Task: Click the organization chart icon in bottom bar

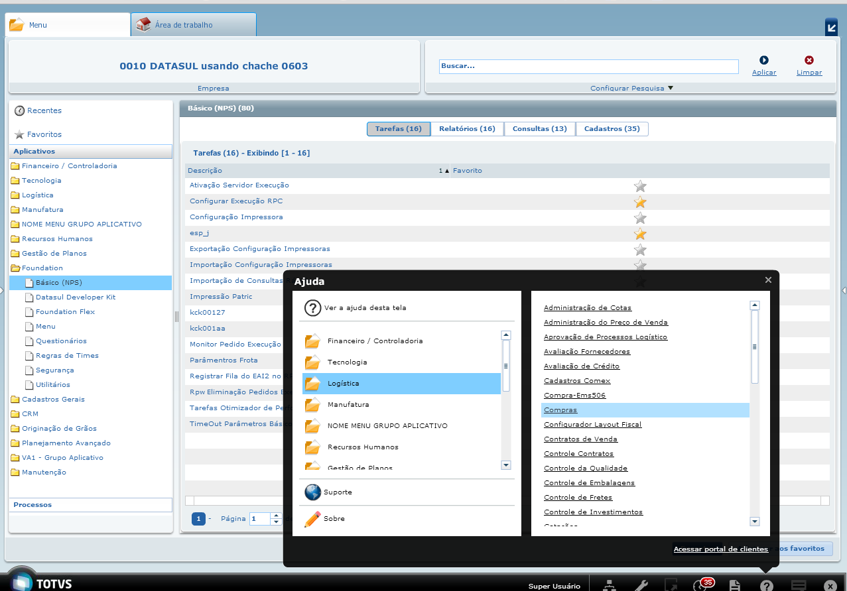Action: click(x=609, y=585)
